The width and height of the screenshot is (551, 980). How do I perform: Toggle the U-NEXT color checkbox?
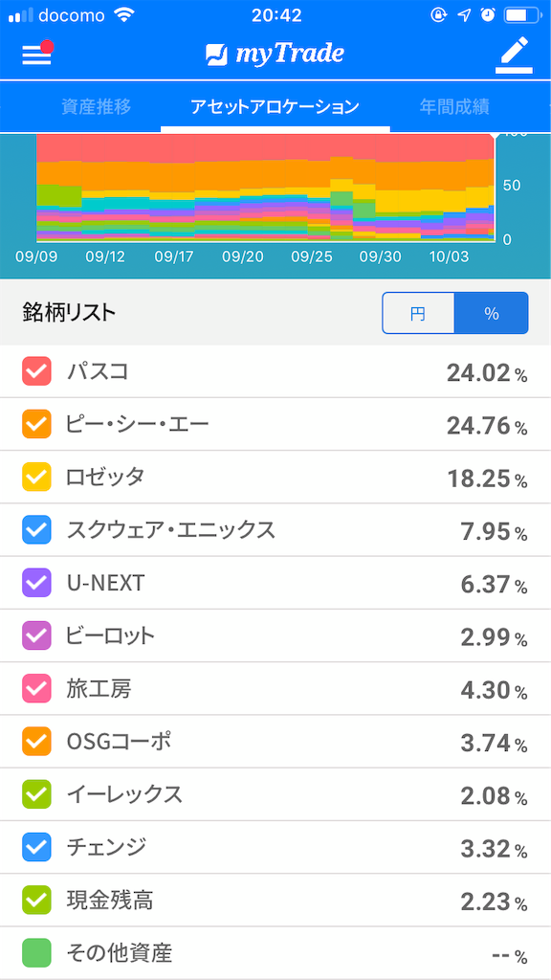[36, 583]
